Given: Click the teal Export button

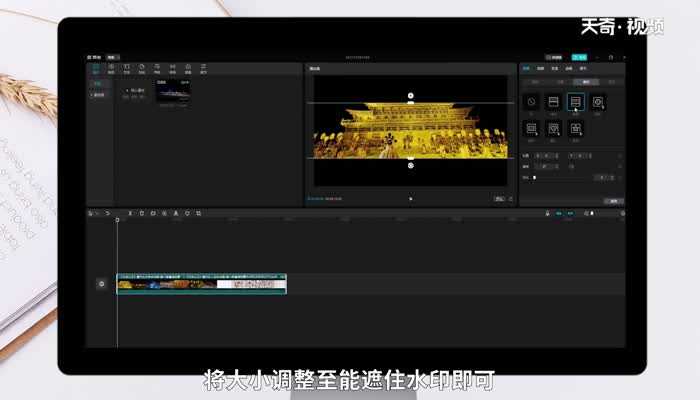Looking at the screenshot, I should (x=579, y=57).
